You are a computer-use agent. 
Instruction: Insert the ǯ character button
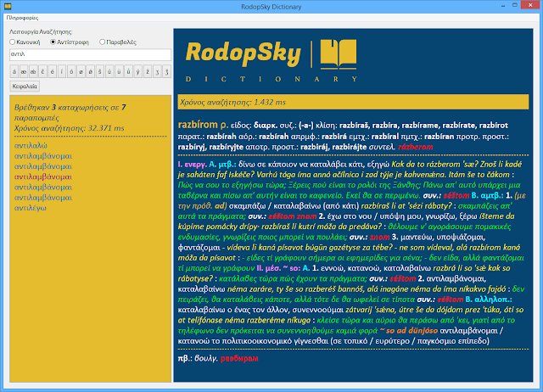click(166, 71)
